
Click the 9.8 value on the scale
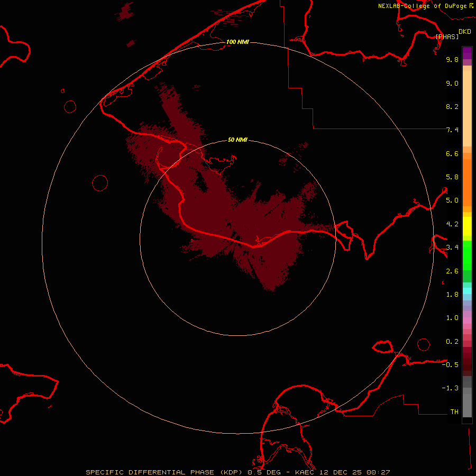[452, 59]
